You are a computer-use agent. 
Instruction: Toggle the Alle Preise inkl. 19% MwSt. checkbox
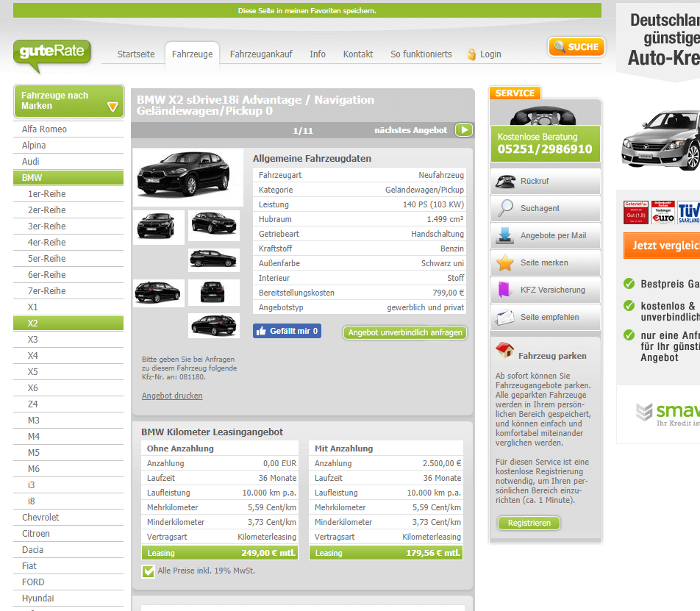coord(149,571)
